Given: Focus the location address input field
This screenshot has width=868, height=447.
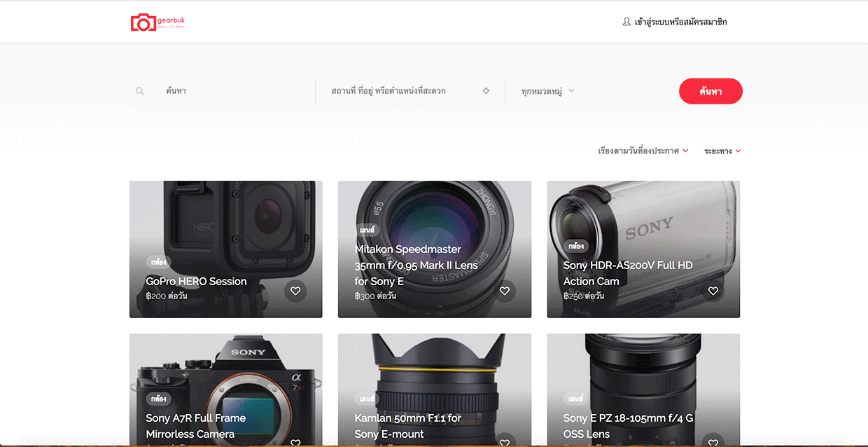Looking at the screenshot, I should click(402, 91).
